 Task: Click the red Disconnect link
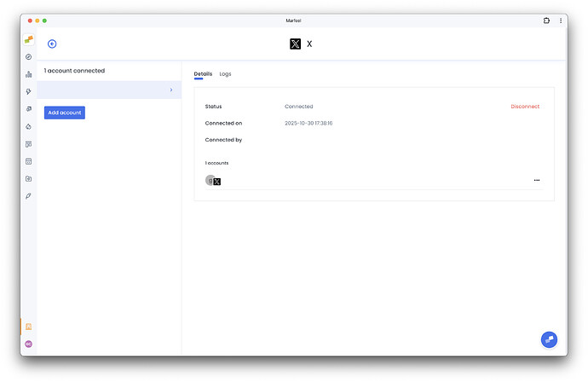click(x=525, y=107)
